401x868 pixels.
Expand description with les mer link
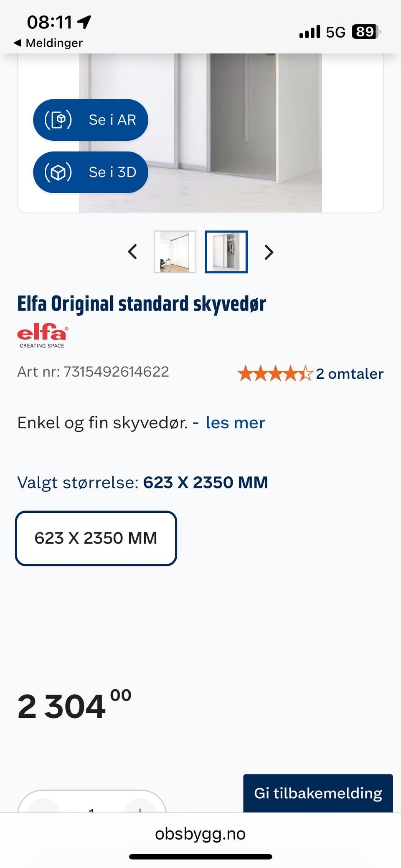pyautogui.click(x=235, y=423)
